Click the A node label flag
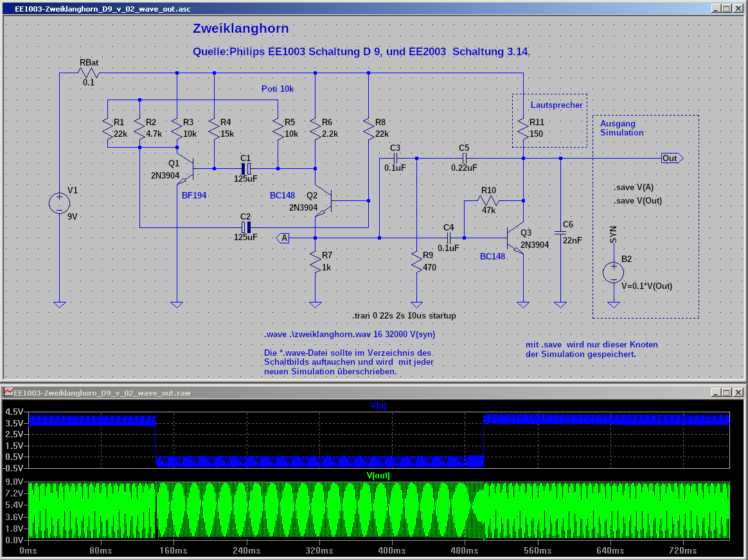The image size is (748, 560). 283,238
